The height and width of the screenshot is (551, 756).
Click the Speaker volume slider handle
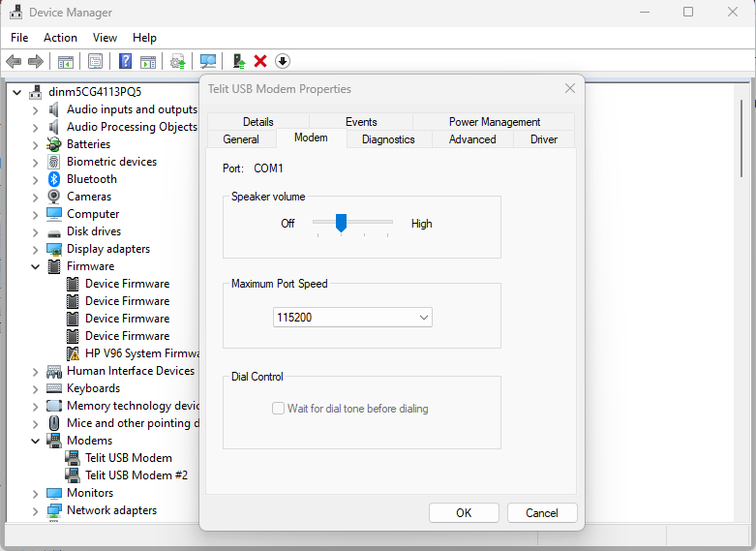341,223
